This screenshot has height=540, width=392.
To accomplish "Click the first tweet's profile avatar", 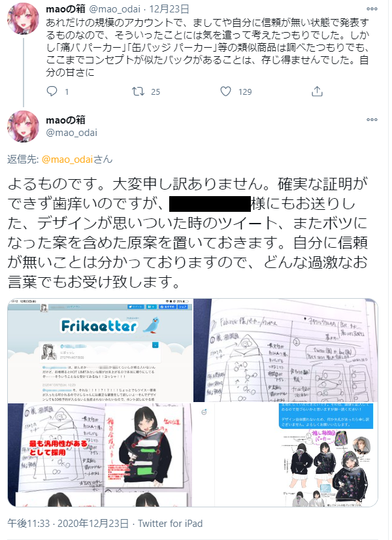I will [23, 18].
